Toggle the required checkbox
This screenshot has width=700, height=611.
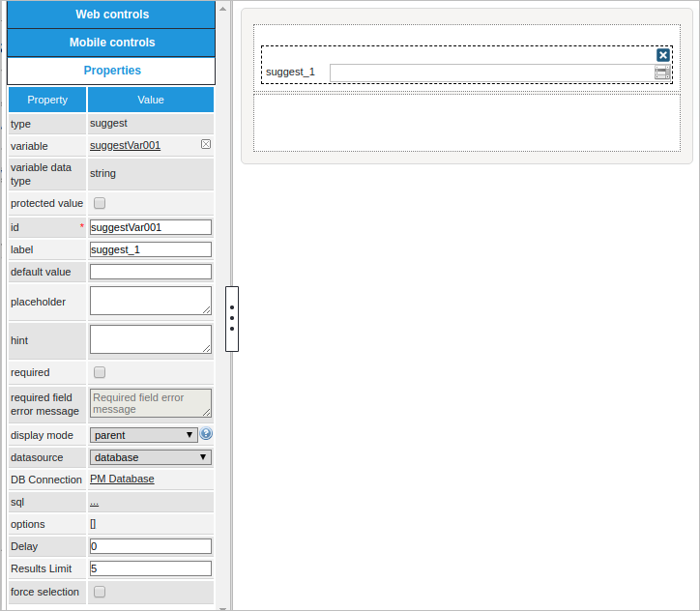pos(100,372)
